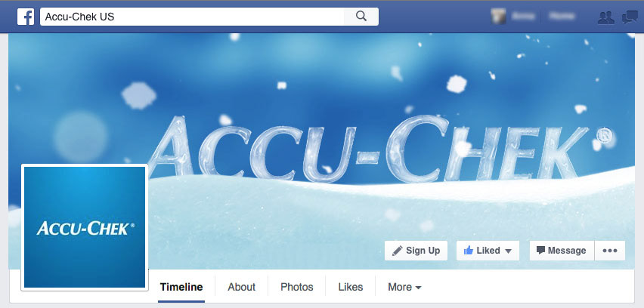This screenshot has height=308, width=644.
Task: Click the speech bubble icon on Message
Action: pyautogui.click(x=540, y=250)
